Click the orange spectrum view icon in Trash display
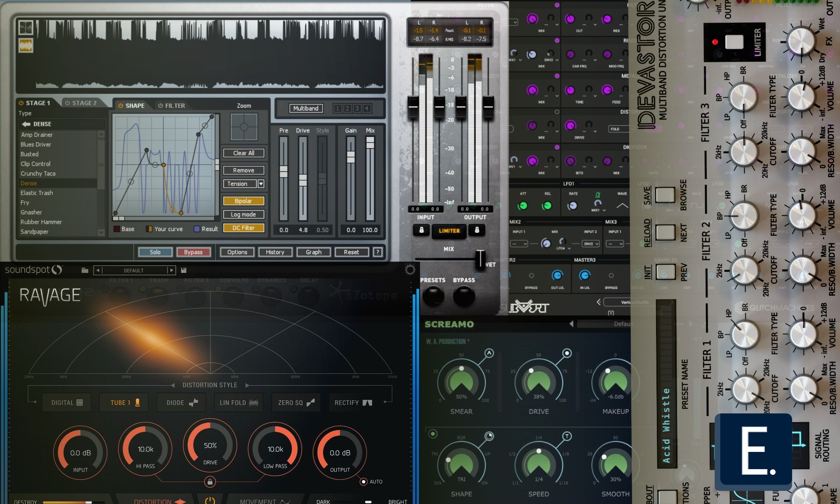This screenshot has height=504, width=840. (26, 46)
